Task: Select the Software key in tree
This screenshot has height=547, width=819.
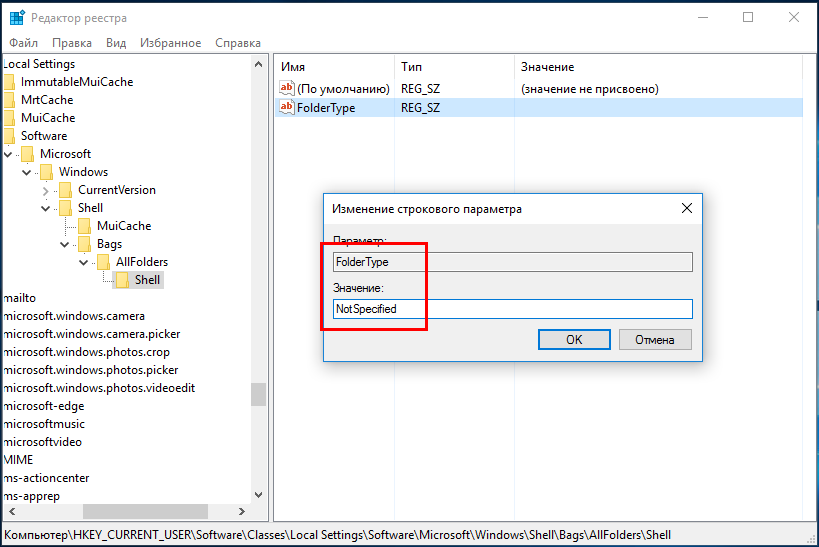Action: click(44, 136)
